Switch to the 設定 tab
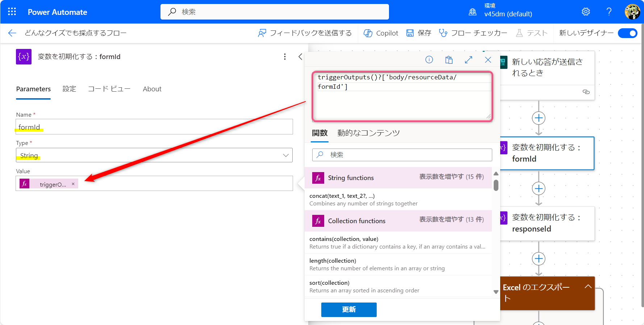This screenshot has width=644, height=325. tap(69, 89)
